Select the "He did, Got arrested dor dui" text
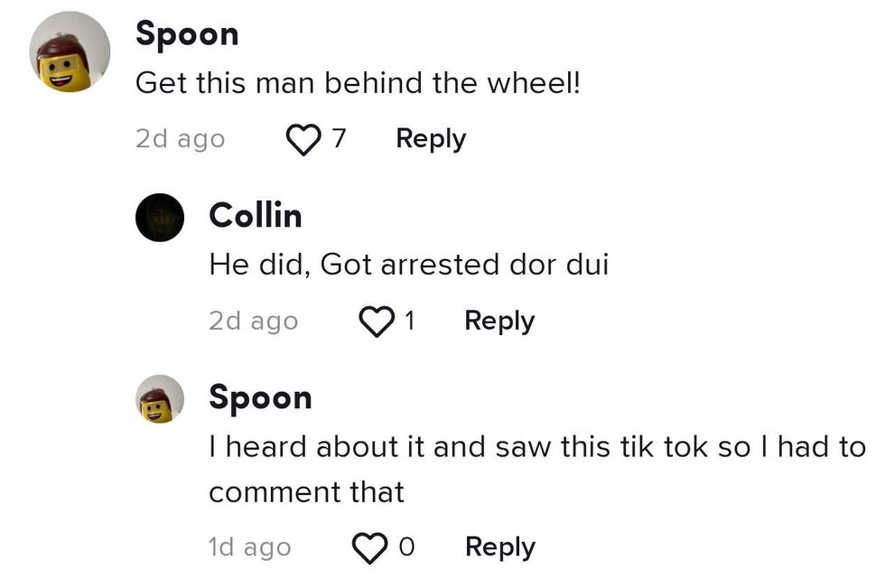 pos(408,265)
